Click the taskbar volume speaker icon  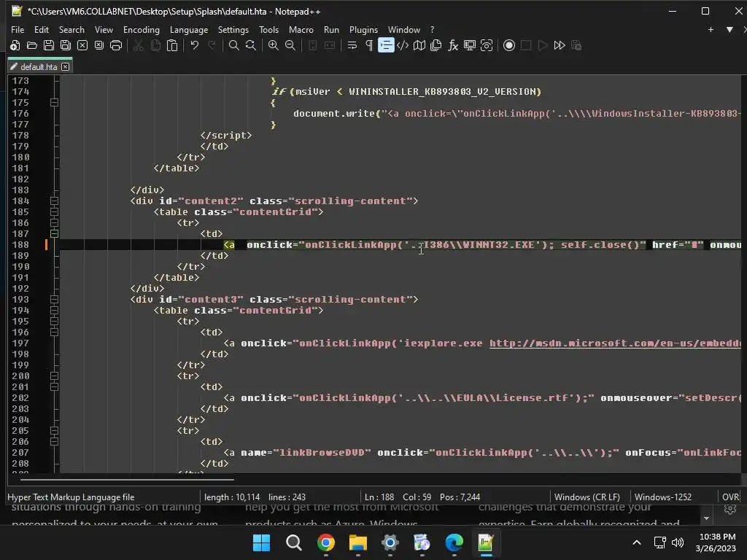pyautogui.click(x=678, y=542)
